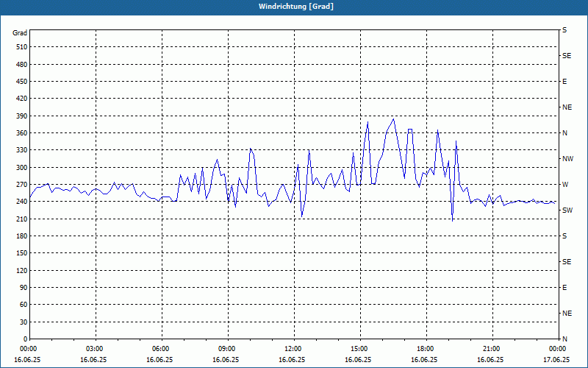The image size is (588, 368).
Task: Click the NW compass label
Action: [567, 159]
